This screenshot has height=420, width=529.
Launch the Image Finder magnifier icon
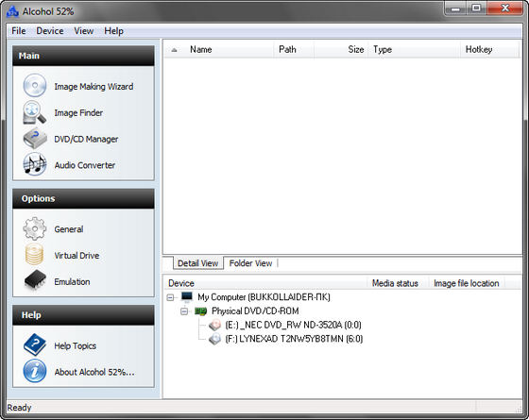point(34,112)
